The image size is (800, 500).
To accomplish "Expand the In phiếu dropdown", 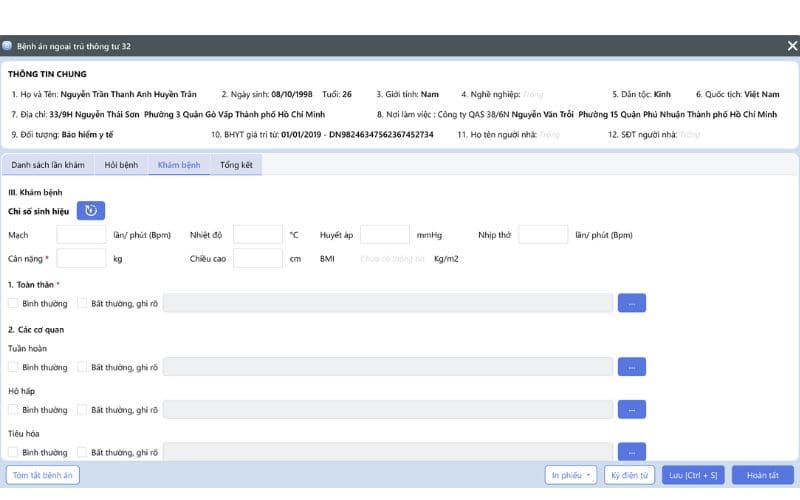I will 571,475.
